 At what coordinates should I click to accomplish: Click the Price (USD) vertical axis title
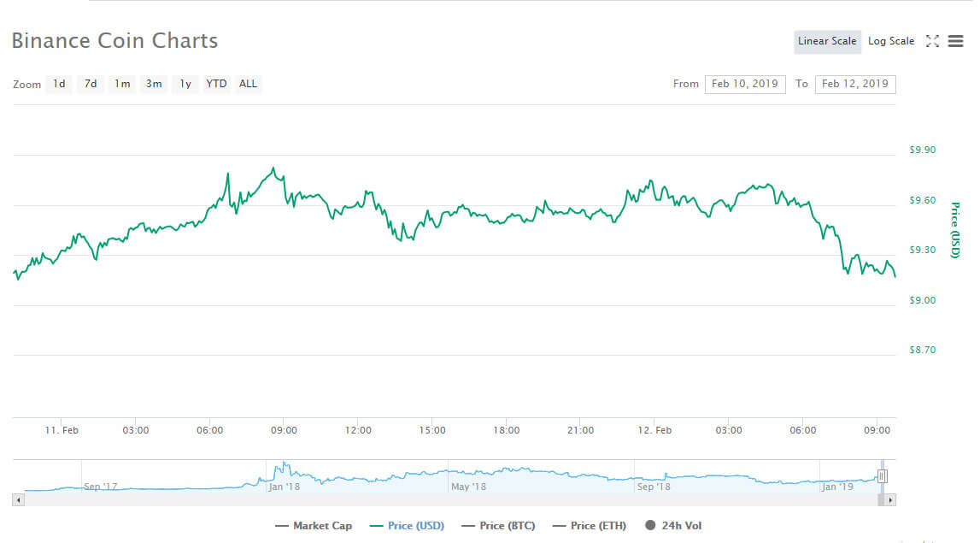(x=955, y=229)
